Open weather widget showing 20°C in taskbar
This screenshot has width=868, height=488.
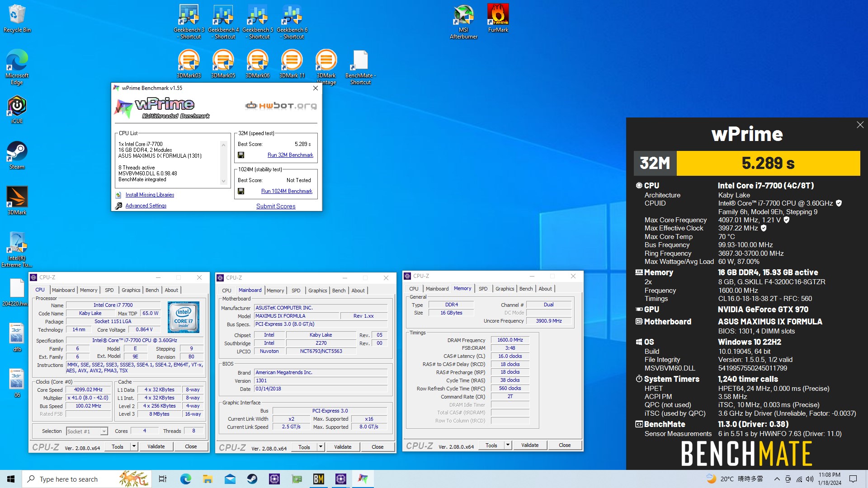click(x=736, y=479)
